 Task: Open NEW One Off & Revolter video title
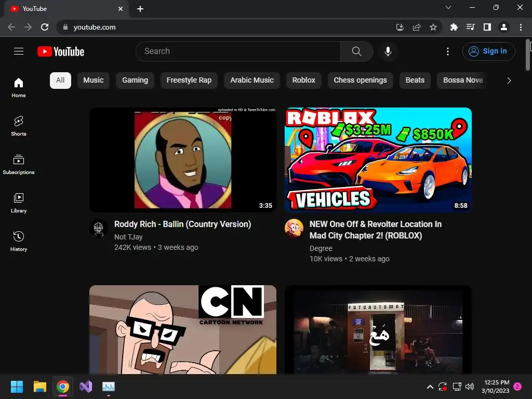click(x=376, y=230)
